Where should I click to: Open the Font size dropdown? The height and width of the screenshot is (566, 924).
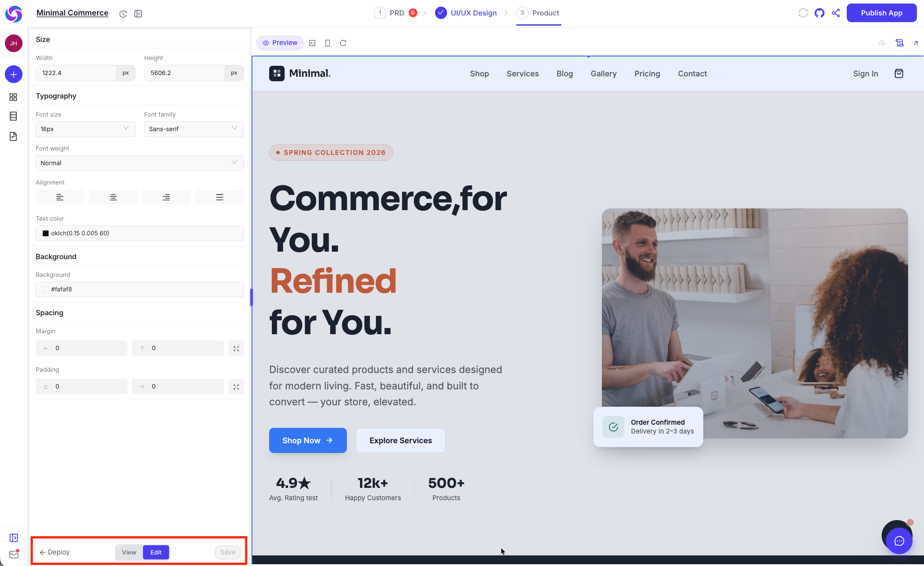[85, 129]
